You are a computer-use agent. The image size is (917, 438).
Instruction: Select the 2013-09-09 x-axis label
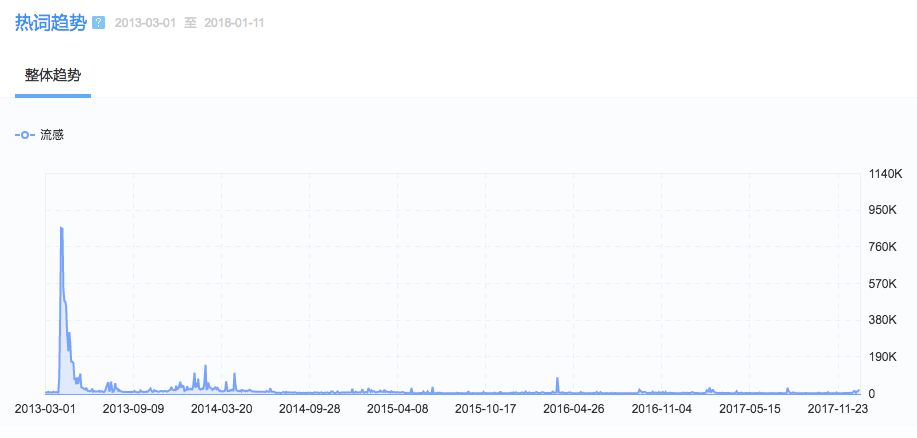[x=133, y=409]
